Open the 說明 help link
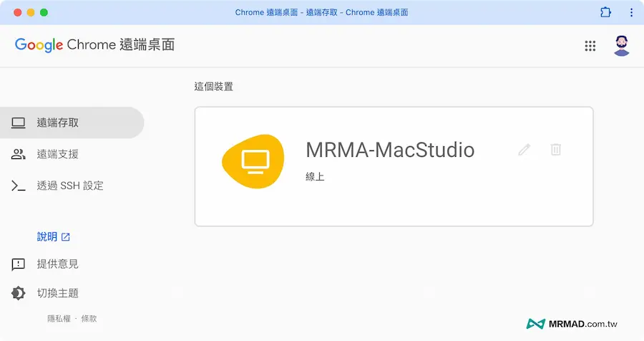This screenshot has height=341, width=644. 54,236
